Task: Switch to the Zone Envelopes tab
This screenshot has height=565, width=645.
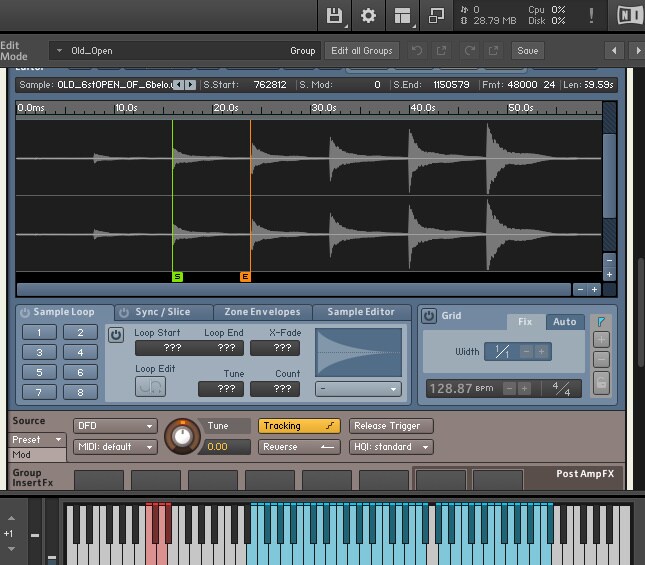Action: 262,312
